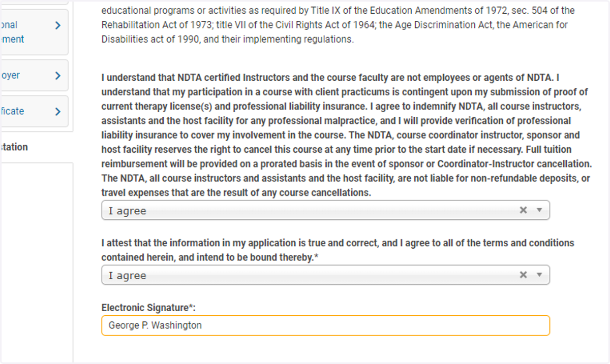Open the course cancellation agreement dropdown arrow
The height and width of the screenshot is (364, 610).
pyautogui.click(x=539, y=210)
